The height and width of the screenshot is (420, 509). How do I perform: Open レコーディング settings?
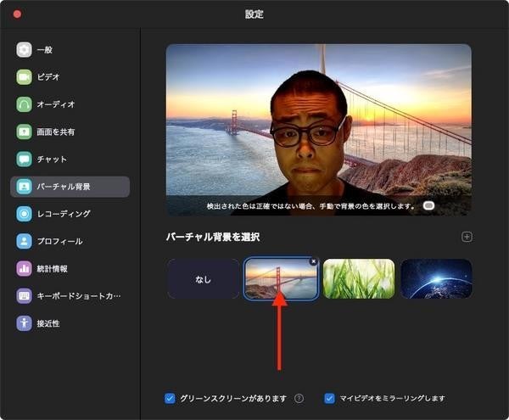70,214
